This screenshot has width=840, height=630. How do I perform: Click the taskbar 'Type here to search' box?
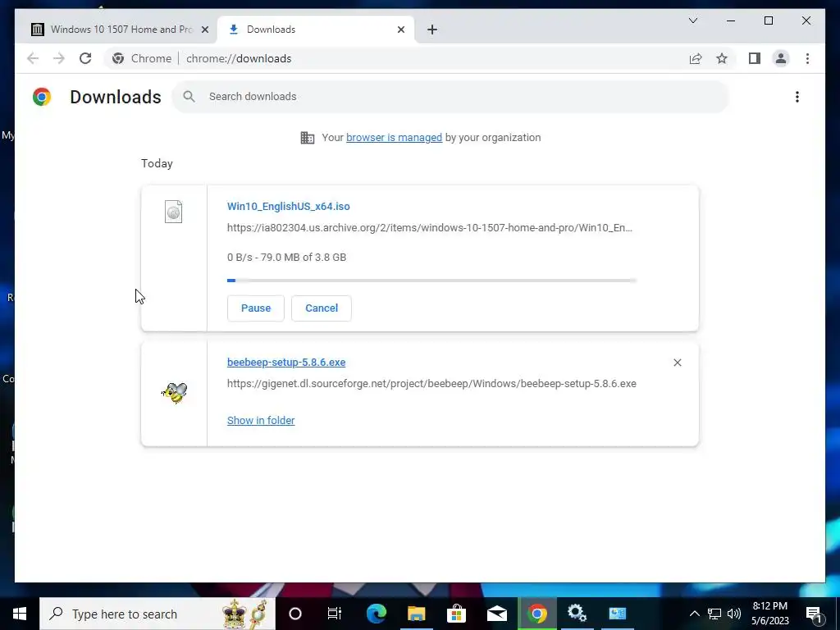(157, 614)
